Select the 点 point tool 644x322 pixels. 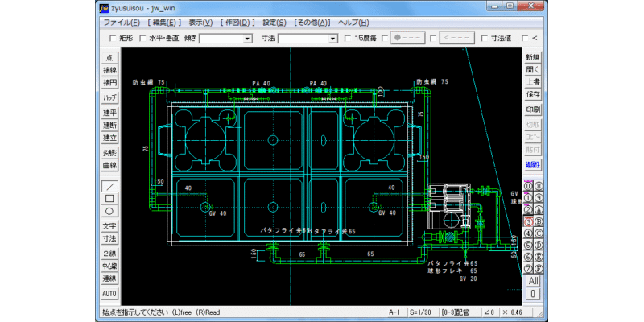[x=109, y=58]
